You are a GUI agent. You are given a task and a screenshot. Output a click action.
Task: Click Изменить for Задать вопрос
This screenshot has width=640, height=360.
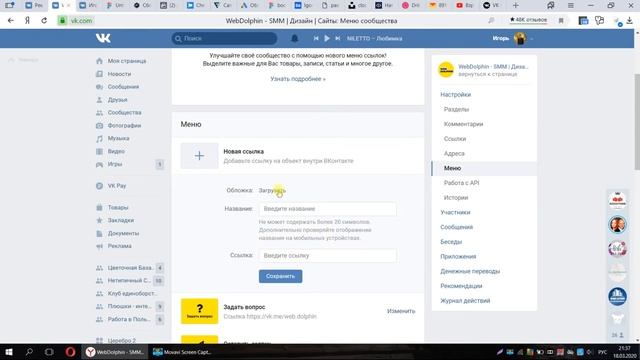tap(401, 311)
